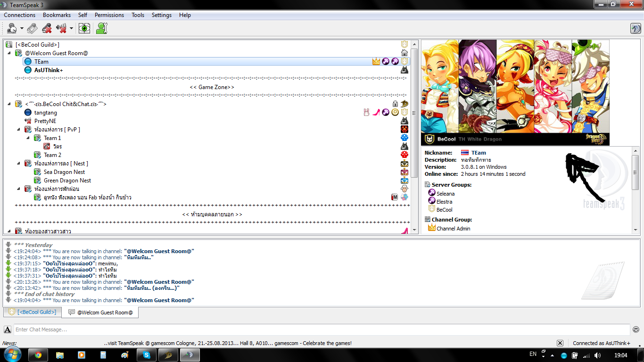Select user TEam in channel tree
Image resolution: width=644 pixels, height=362 pixels.
(41, 62)
